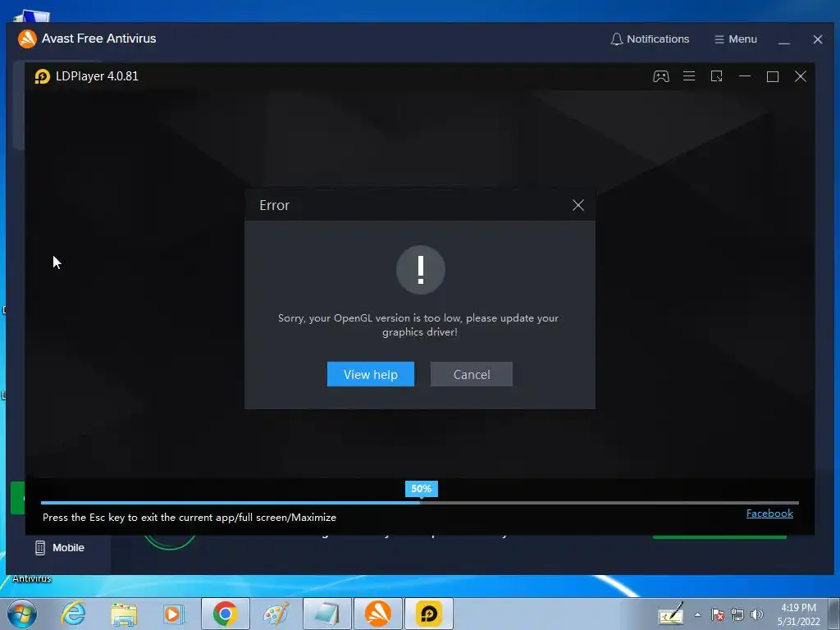Open Action Center flag icon
This screenshot has width=840, height=630.
point(718,614)
